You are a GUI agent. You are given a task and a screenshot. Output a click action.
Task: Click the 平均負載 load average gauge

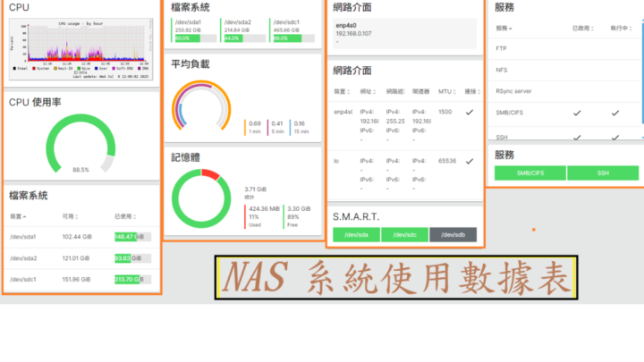[x=201, y=106]
